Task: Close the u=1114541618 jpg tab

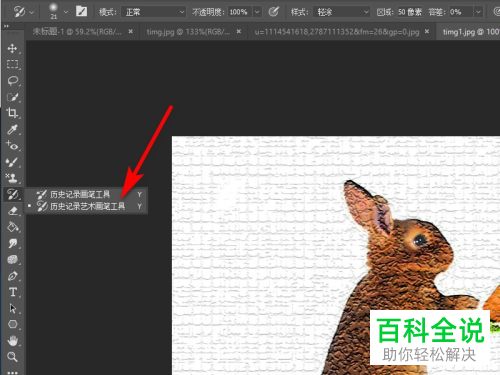Action: [427, 31]
